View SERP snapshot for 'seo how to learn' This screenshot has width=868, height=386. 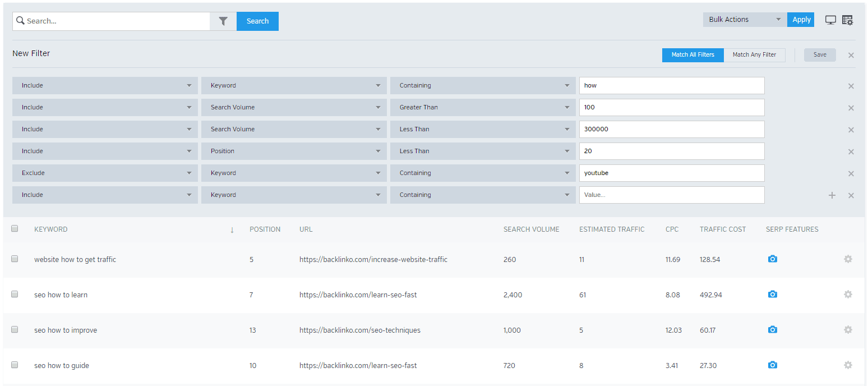click(x=773, y=295)
